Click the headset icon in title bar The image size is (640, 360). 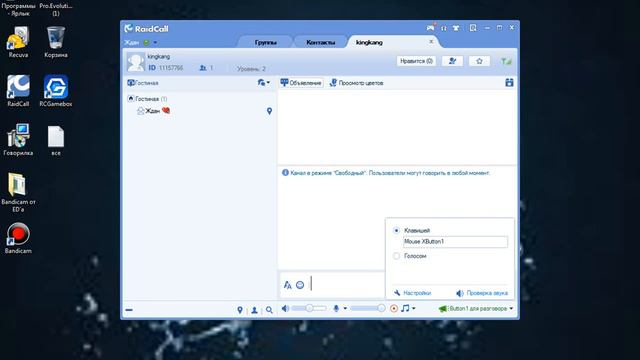pos(444,28)
